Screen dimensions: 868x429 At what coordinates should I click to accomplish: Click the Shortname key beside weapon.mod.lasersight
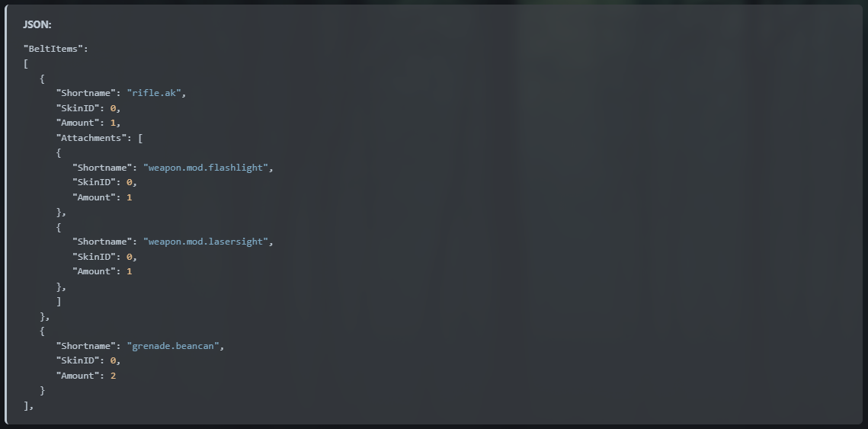coord(102,242)
